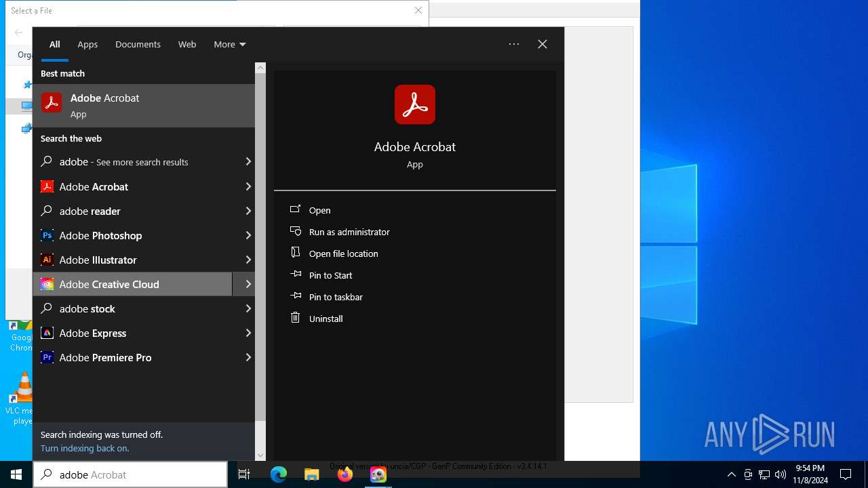Select 'Adobe Premiere Pro' suggestion text
The height and width of the screenshot is (488, 868).
(106, 357)
